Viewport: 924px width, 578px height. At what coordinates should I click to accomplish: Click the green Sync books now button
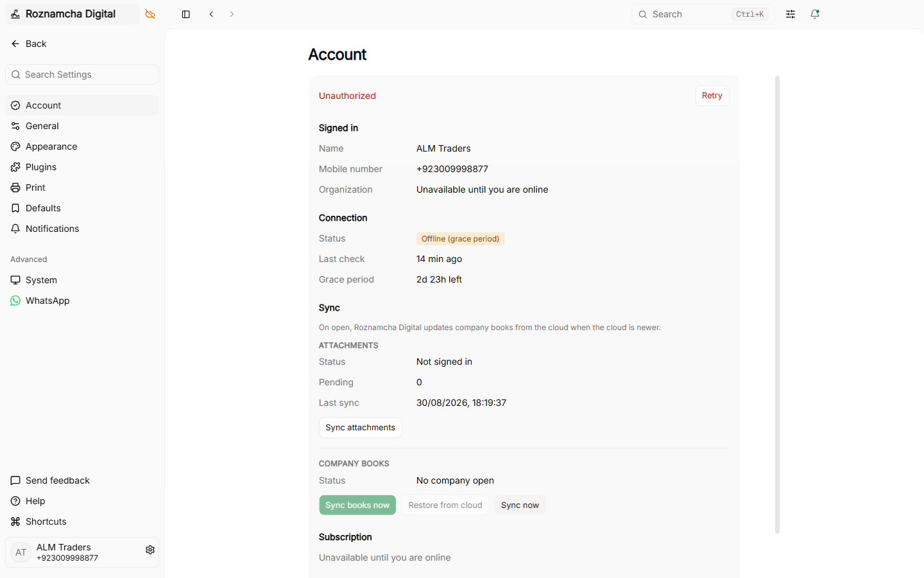357,505
